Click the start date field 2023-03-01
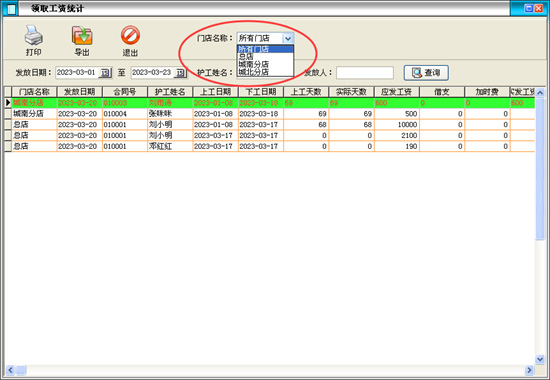The width and height of the screenshot is (550, 380). pyautogui.click(x=77, y=73)
